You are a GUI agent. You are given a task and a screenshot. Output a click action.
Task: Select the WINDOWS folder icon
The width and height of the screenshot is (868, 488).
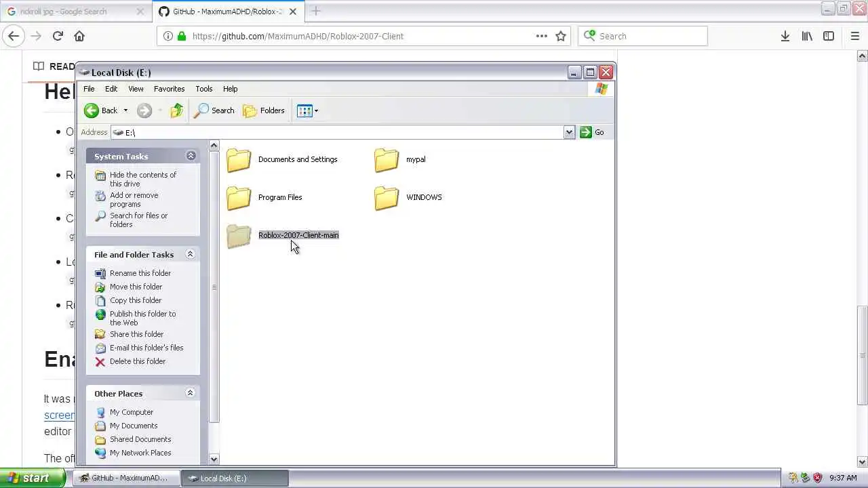point(387,198)
